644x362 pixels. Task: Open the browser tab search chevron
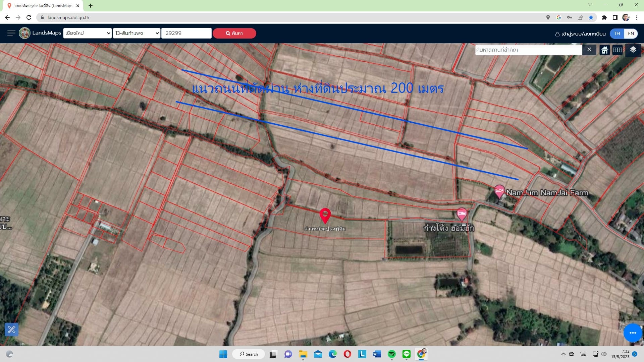pos(590,5)
